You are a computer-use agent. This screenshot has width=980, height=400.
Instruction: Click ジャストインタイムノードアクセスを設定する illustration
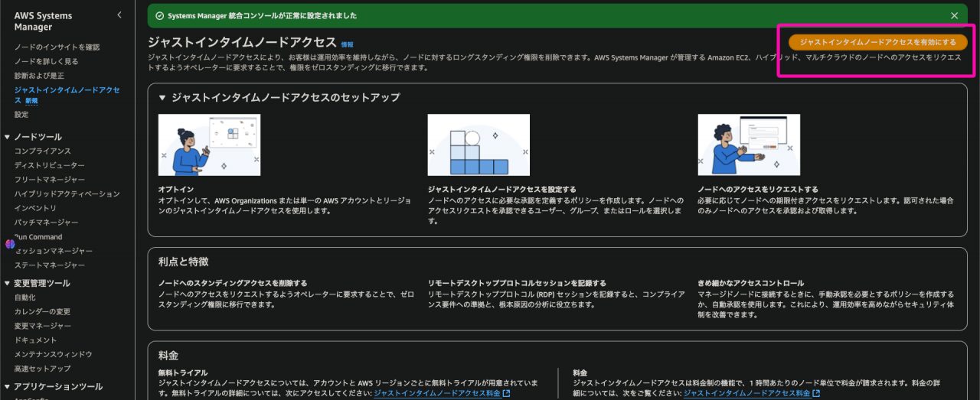point(479,145)
